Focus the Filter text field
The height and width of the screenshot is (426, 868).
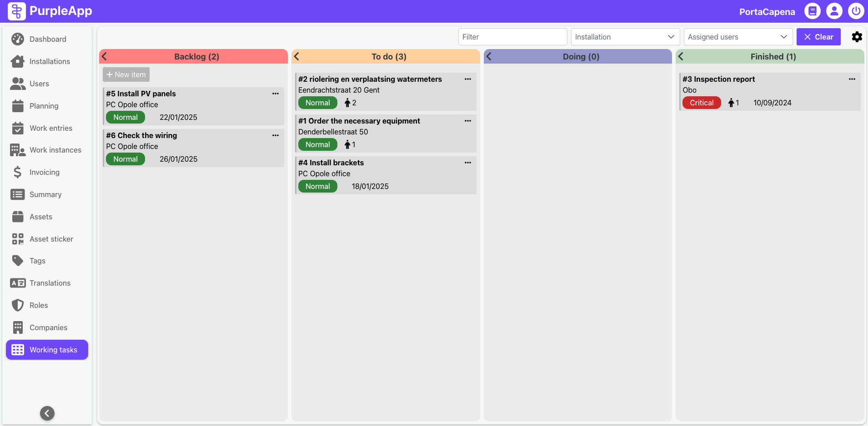512,37
